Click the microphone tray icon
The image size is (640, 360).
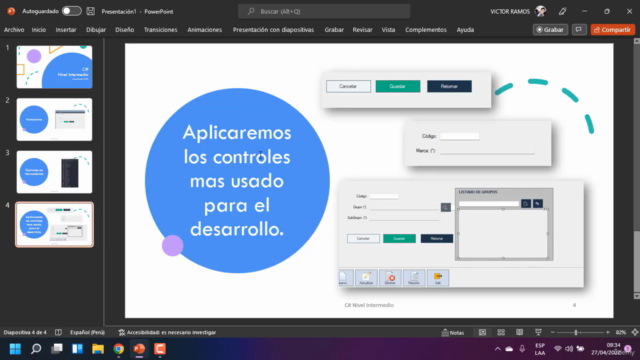[522, 349]
